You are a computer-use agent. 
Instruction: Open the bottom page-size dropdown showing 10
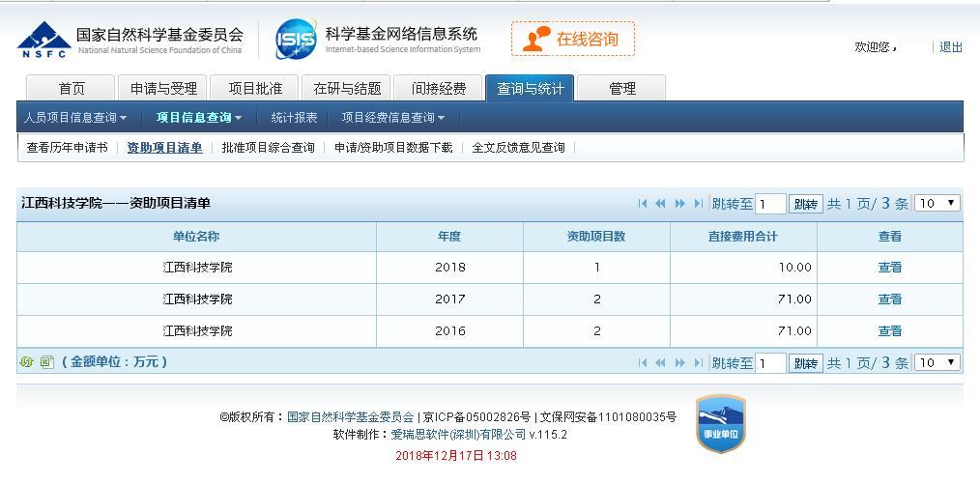(937, 362)
